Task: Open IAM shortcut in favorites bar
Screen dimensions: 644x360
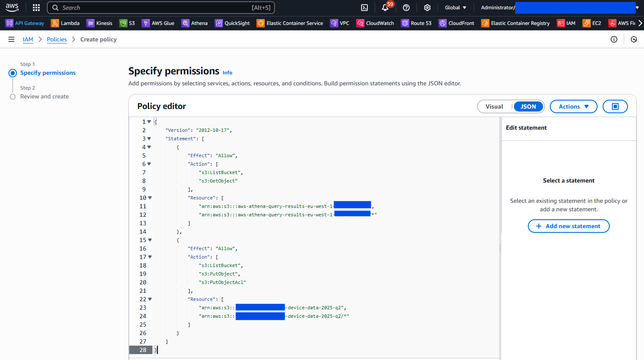Action: point(566,23)
